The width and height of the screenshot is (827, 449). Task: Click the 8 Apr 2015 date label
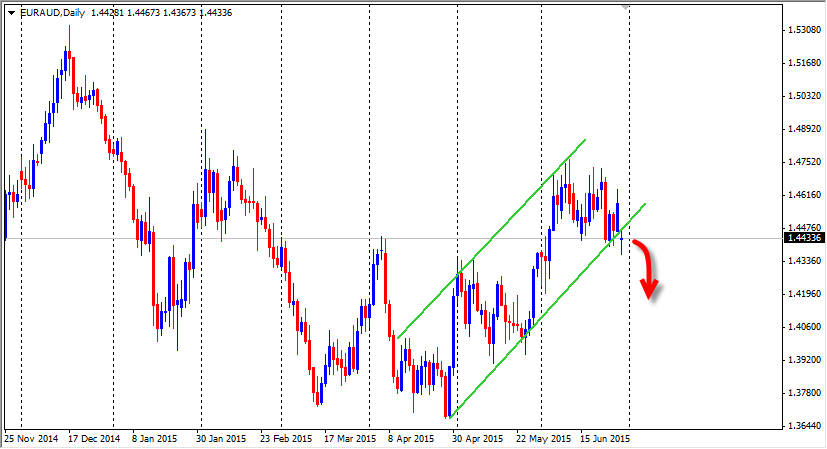pyautogui.click(x=411, y=438)
